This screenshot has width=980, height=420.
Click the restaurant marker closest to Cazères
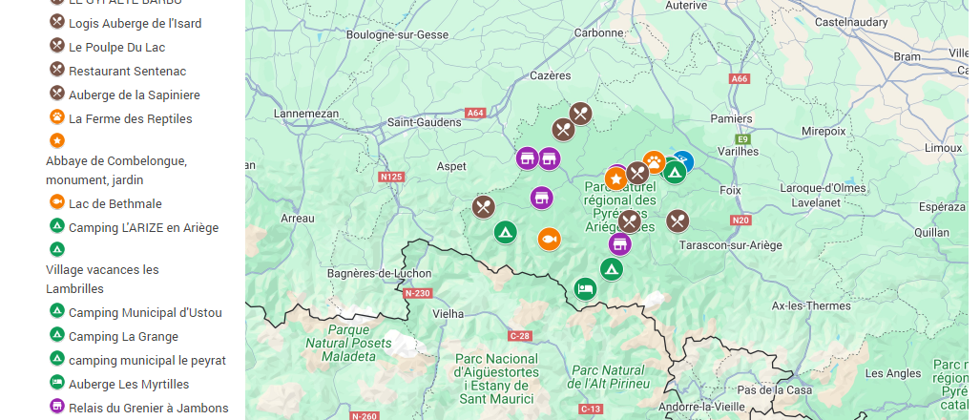coord(580,114)
